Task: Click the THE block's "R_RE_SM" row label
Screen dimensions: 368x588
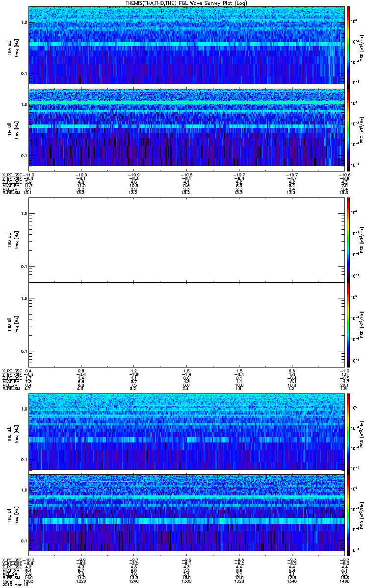Action: 10,577
